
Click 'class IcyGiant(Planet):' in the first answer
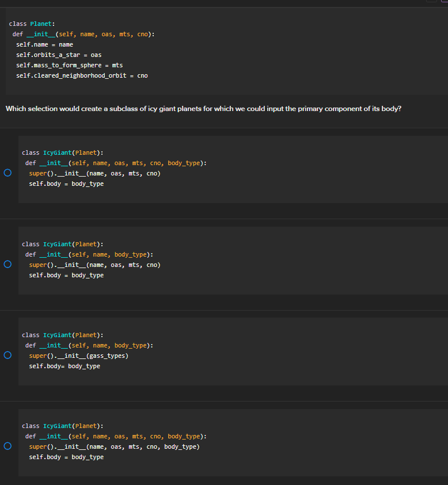click(63, 153)
